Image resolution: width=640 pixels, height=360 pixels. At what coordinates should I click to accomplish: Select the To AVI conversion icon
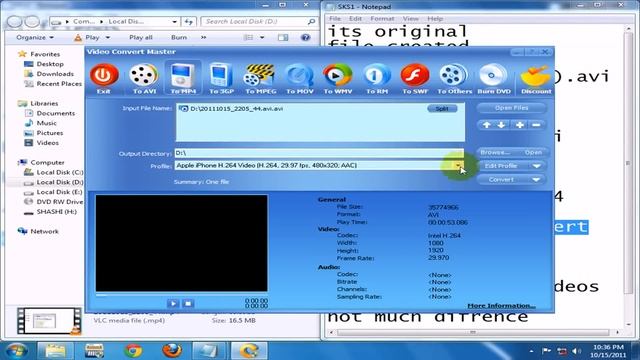click(144, 76)
